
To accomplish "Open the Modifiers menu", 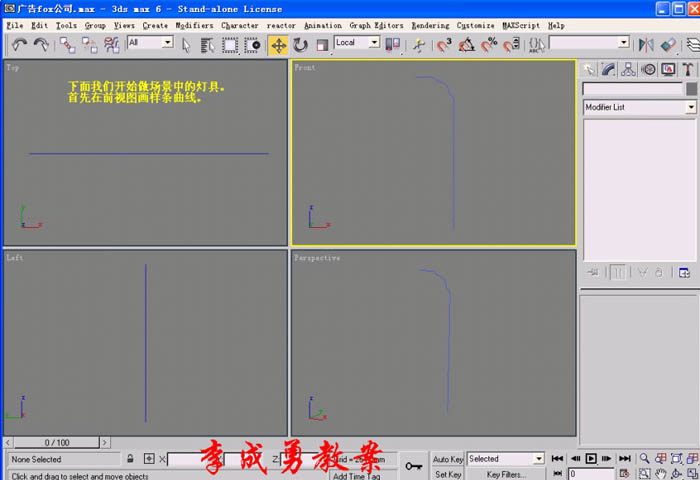I will (194, 25).
